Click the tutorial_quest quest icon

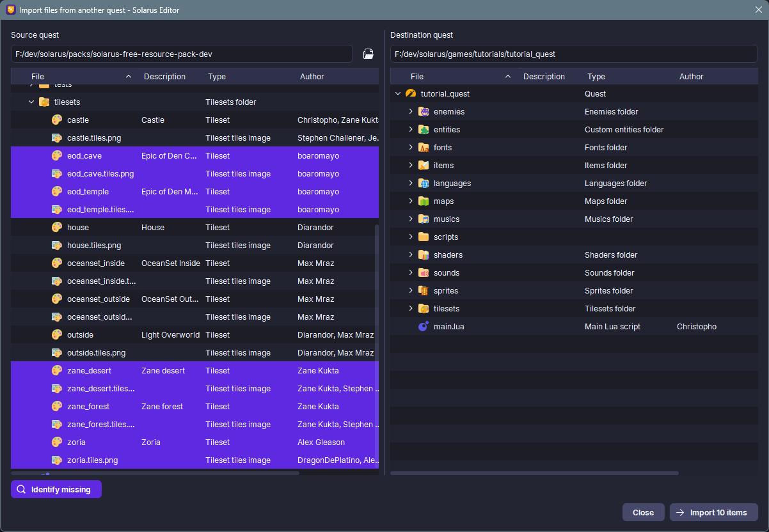(411, 93)
